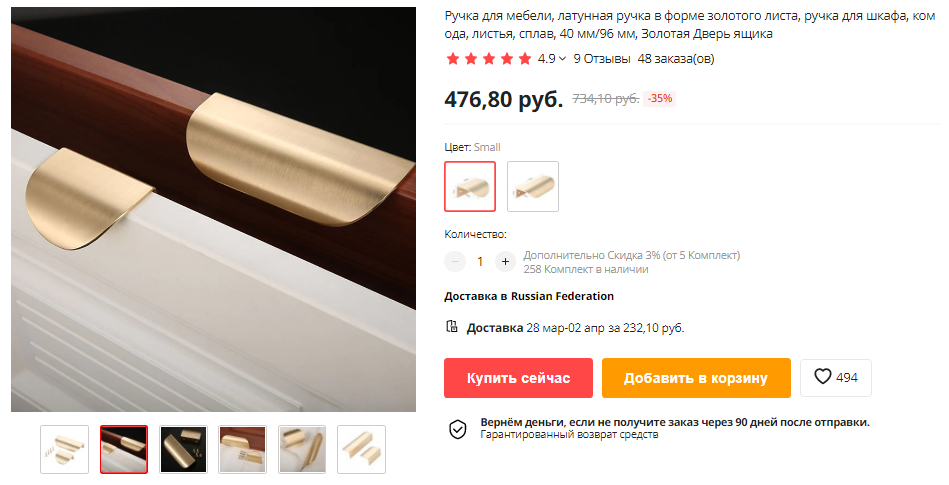Screen dimensions: 949x485
Task: Click the buyer protection shield icon
Action: (x=458, y=429)
